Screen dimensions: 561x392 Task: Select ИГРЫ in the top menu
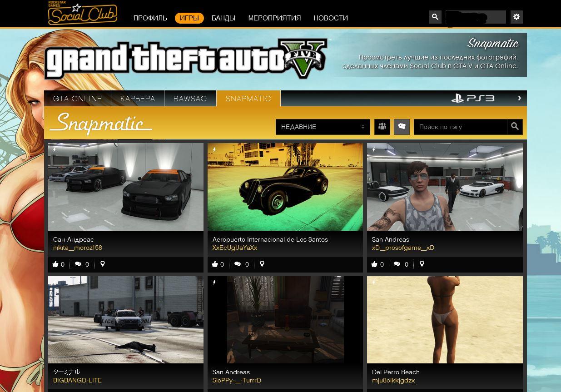[x=189, y=18]
